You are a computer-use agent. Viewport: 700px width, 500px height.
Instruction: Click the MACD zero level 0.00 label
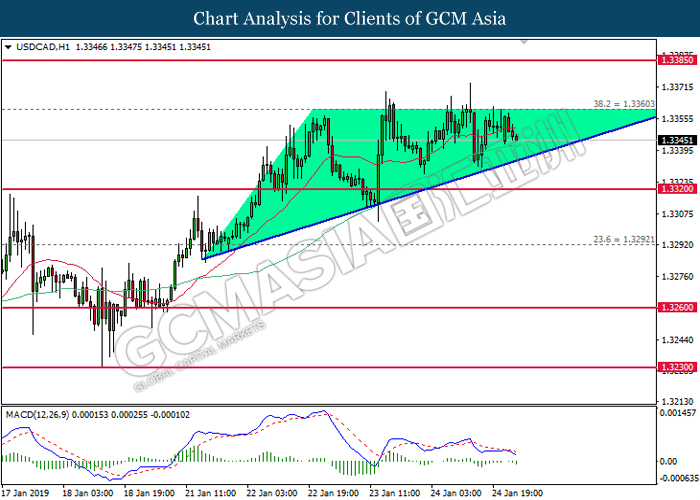(668, 461)
